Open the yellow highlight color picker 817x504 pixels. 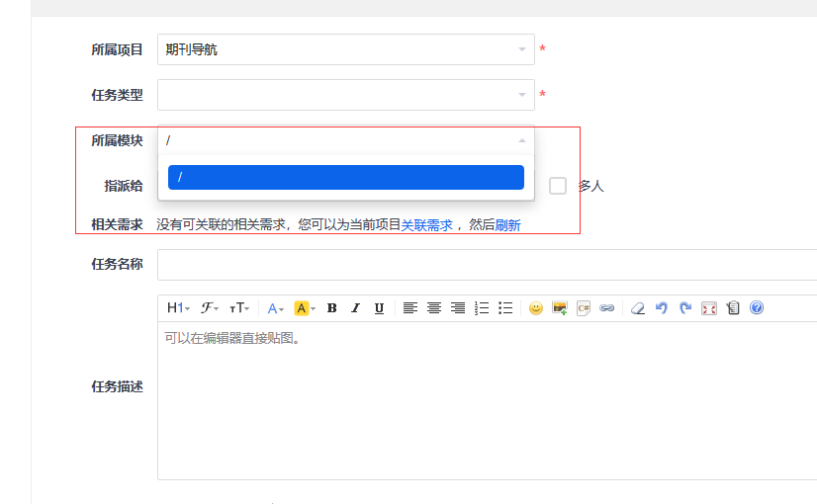click(305, 308)
